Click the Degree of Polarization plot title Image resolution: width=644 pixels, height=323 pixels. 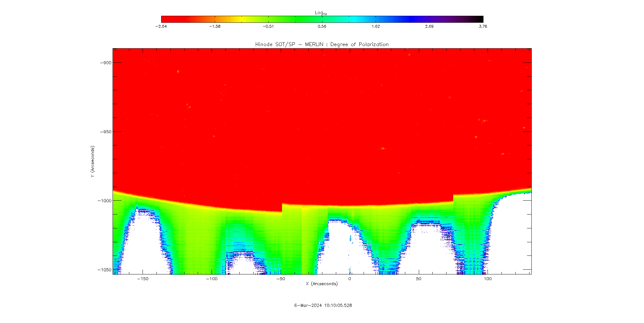click(x=322, y=44)
